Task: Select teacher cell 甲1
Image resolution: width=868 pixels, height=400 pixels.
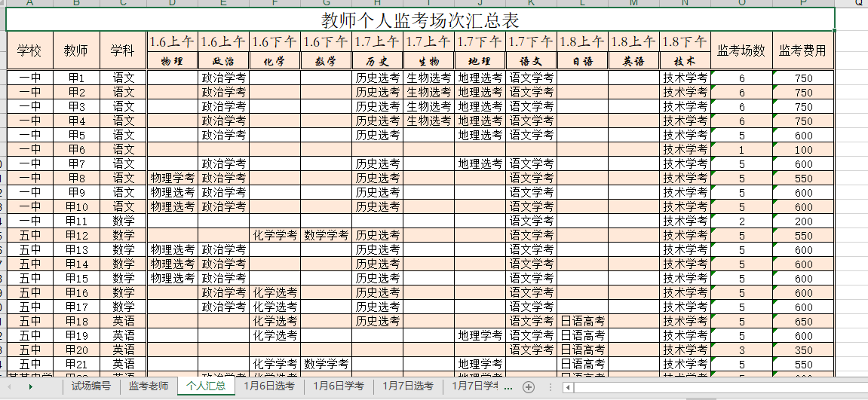Action: pyautogui.click(x=76, y=78)
